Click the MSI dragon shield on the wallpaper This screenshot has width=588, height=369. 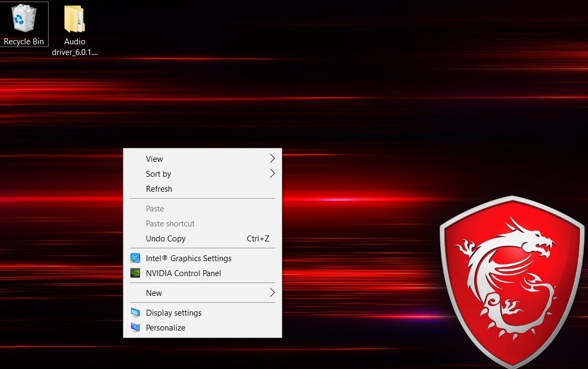[x=510, y=278]
